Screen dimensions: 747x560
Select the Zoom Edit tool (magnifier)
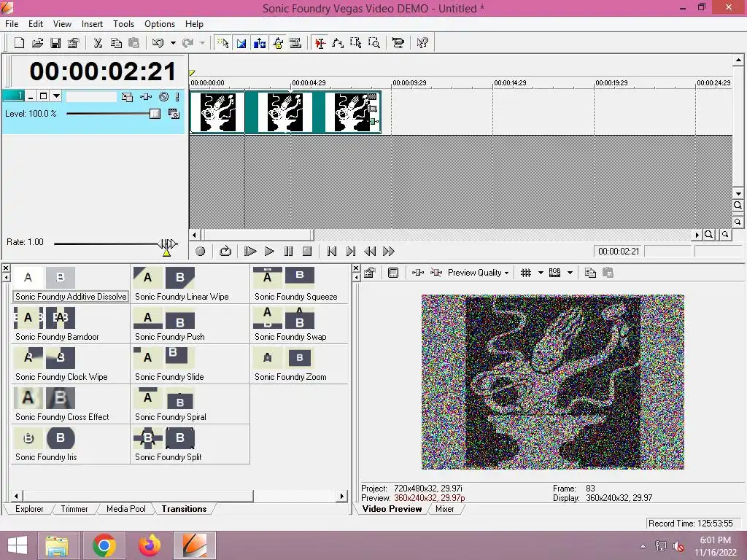click(374, 43)
